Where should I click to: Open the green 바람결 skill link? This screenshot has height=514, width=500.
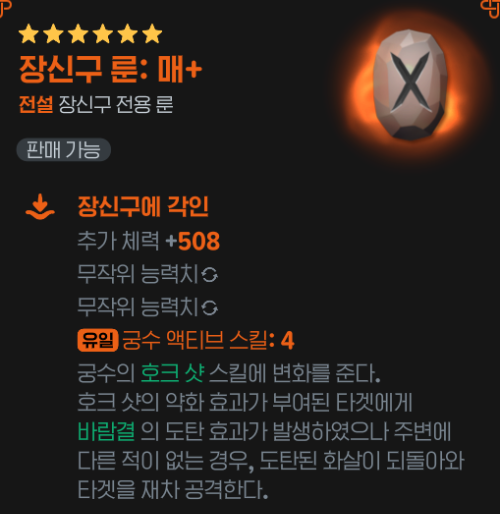pyautogui.click(x=106, y=431)
